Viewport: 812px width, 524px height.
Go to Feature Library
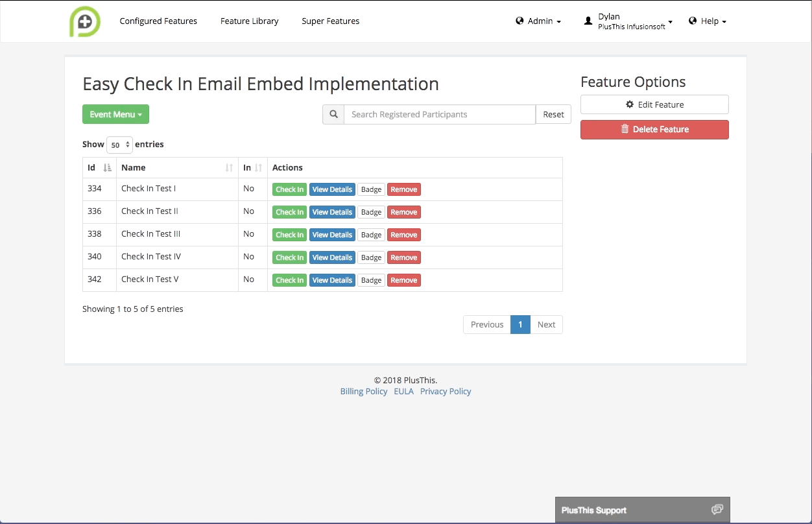click(250, 21)
